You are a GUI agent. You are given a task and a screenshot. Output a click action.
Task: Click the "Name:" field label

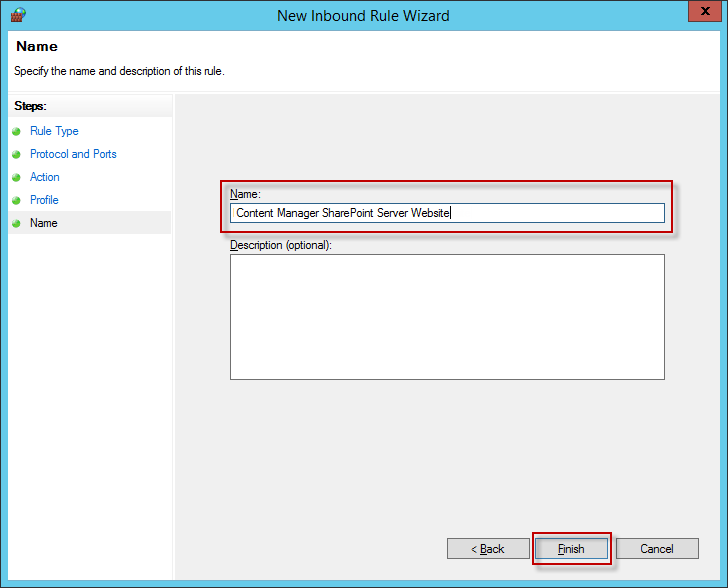pos(245,194)
